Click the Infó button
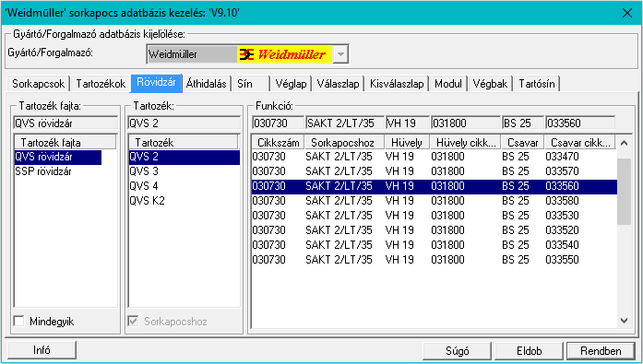This screenshot has width=643, height=364. point(42,350)
